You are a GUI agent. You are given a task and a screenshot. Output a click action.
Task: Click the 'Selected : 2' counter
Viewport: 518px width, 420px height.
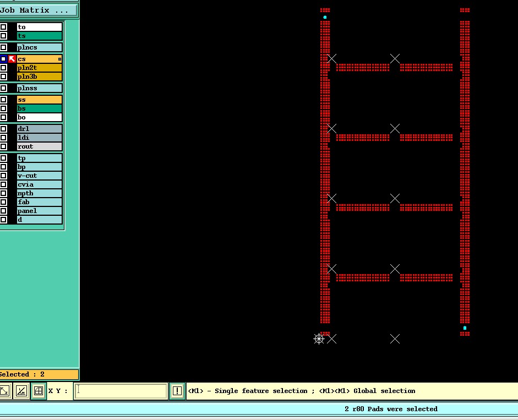(39, 374)
